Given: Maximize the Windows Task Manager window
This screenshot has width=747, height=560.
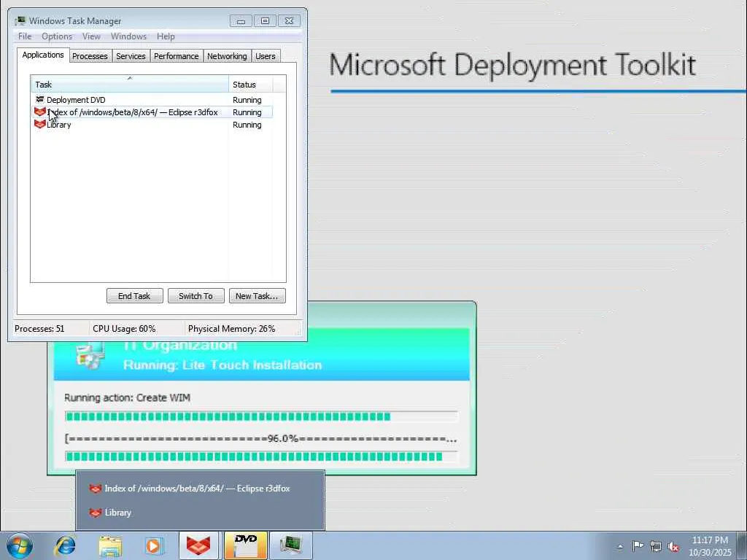Looking at the screenshot, I should pyautogui.click(x=265, y=21).
